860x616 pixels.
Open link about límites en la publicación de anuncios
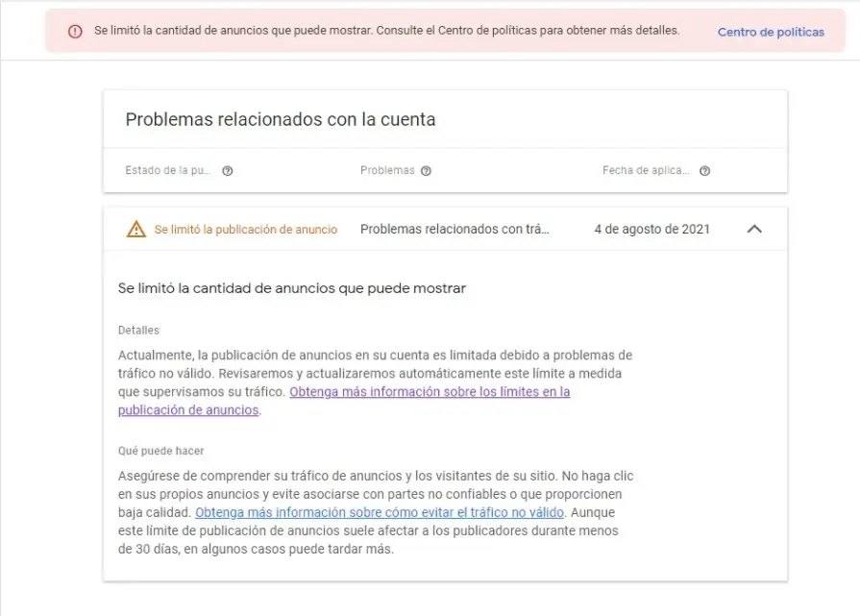tap(430, 392)
